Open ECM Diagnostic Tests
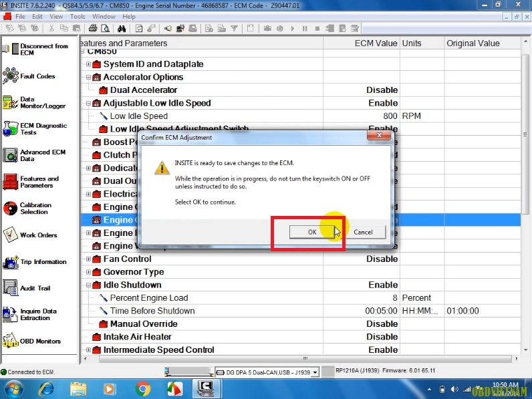This screenshot has height=399, width=532. click(35, 129)
